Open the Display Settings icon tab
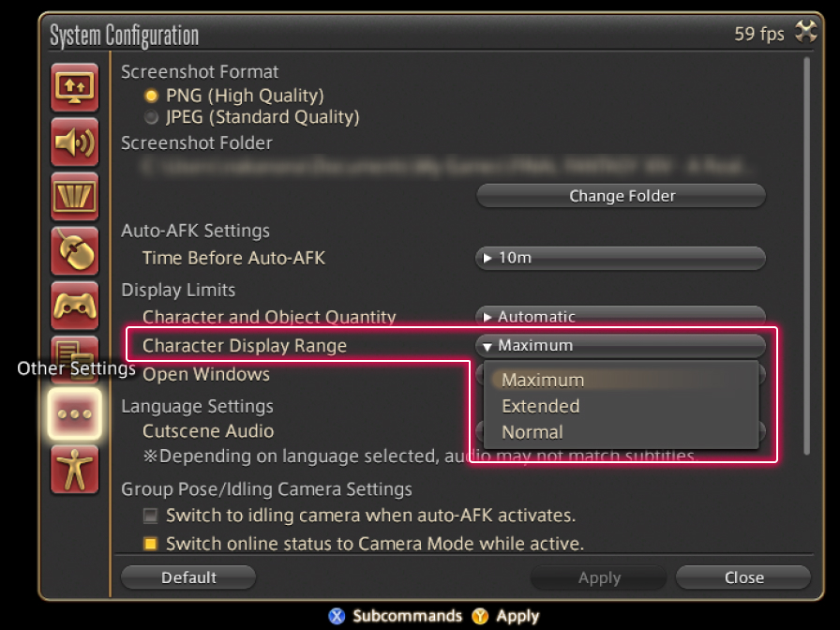840x630 pixels. [x=75, y=88]
